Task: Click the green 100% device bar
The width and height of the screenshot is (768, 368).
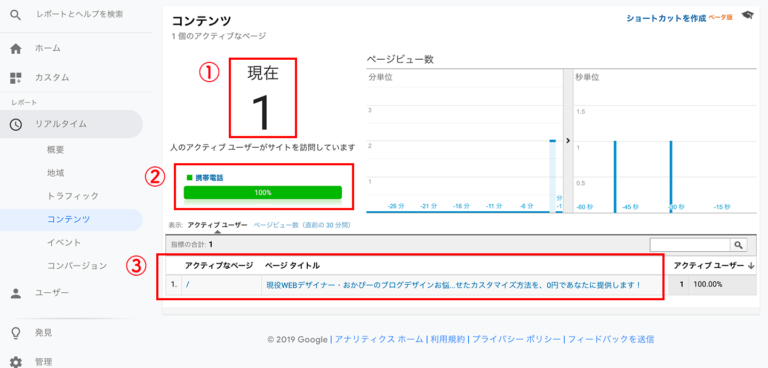Action: (263, 193)
